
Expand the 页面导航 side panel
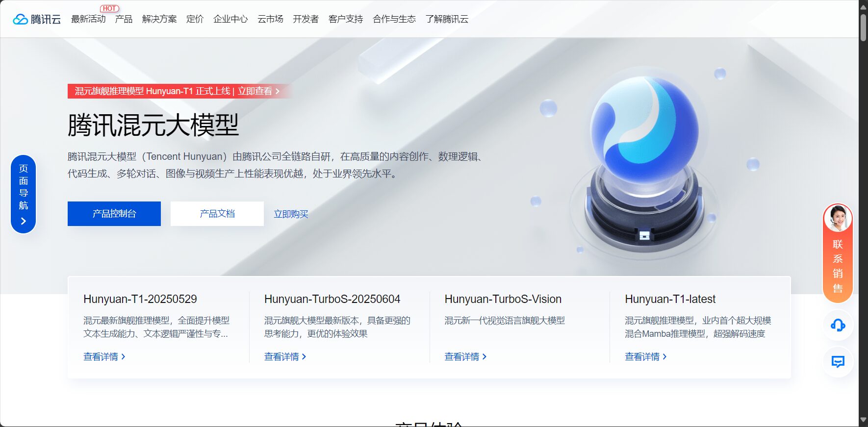[x=24, y=194]
